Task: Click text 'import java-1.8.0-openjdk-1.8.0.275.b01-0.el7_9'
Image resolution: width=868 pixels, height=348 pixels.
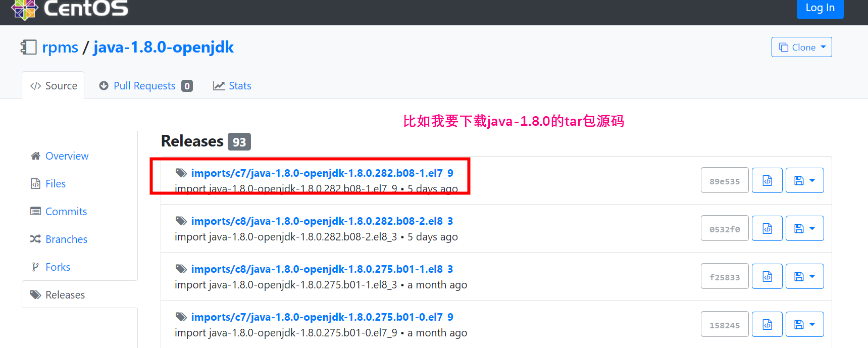Action: pyautogui.click(x=286, y=333)
